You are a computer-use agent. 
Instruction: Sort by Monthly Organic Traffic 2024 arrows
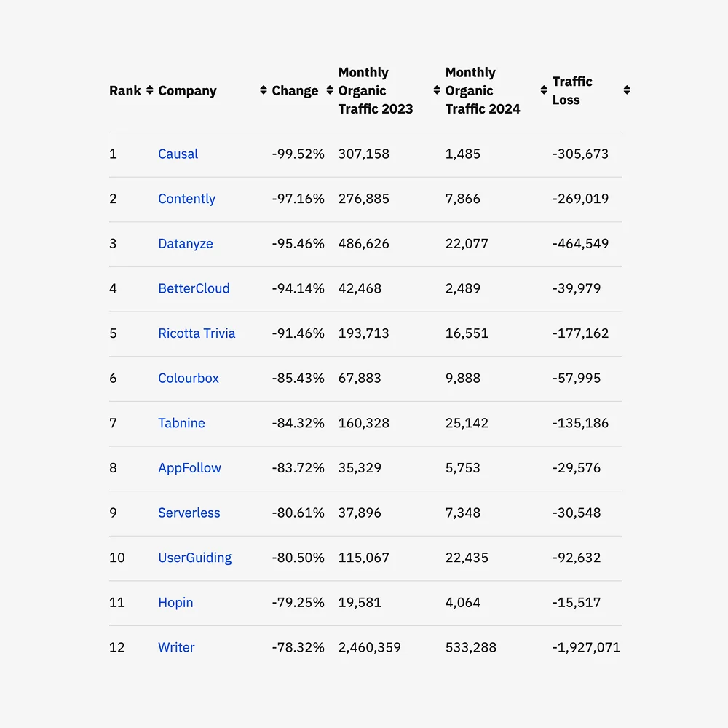544,90
